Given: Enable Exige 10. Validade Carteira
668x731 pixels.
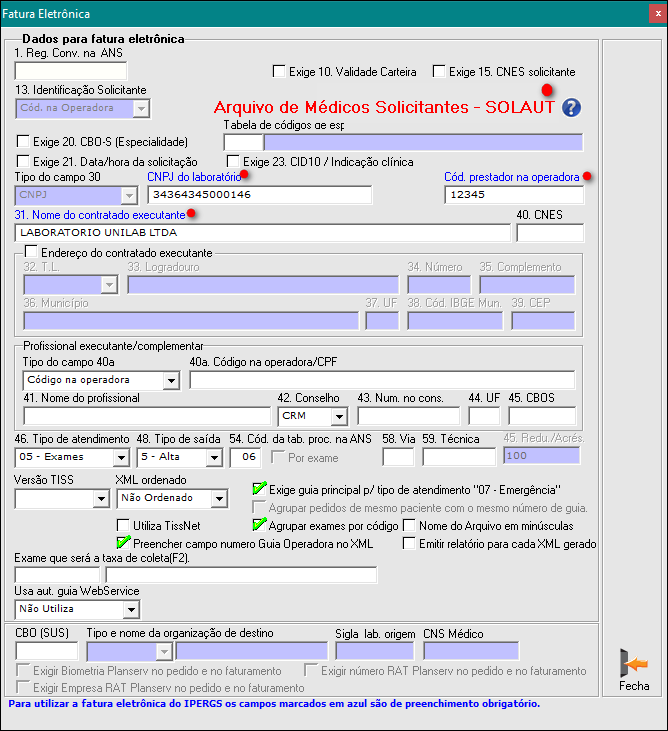Looking at the screenshot, I should (279, 71).
